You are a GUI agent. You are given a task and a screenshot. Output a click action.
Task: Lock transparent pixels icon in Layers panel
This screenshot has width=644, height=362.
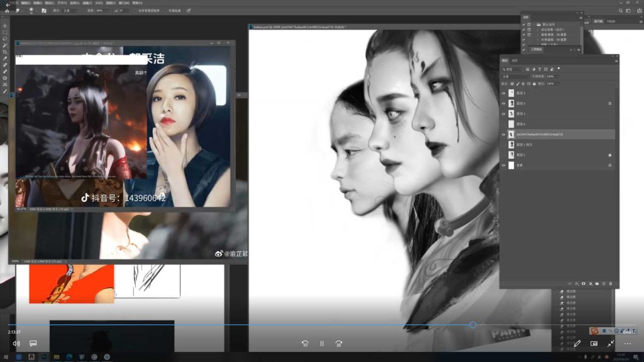point(512,84)
